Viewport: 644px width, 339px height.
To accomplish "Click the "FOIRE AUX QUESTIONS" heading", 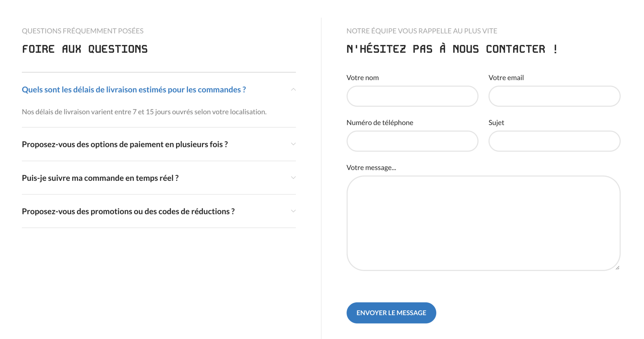I will 85,49.
